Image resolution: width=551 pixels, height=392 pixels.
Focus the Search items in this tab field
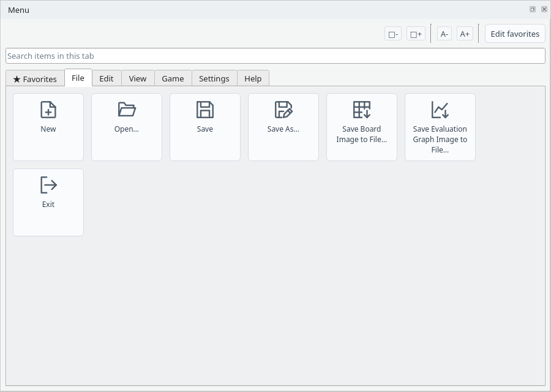click(x=275, y=56)
